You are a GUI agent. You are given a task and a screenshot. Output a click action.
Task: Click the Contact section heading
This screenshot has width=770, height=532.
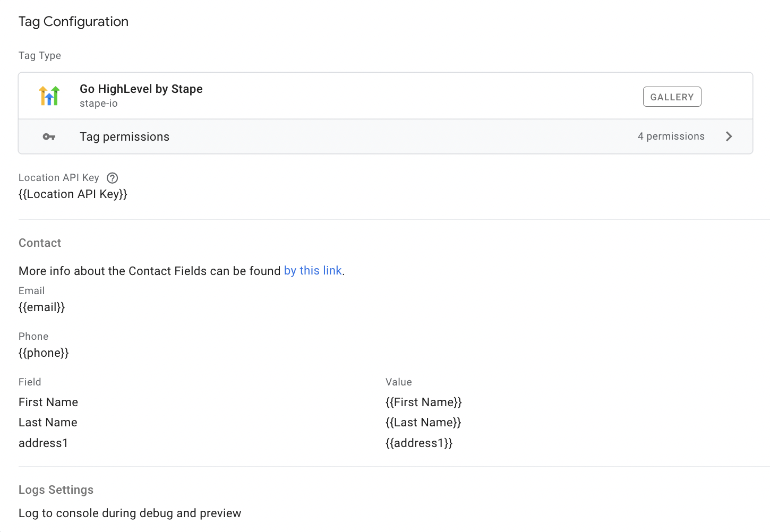40,243
